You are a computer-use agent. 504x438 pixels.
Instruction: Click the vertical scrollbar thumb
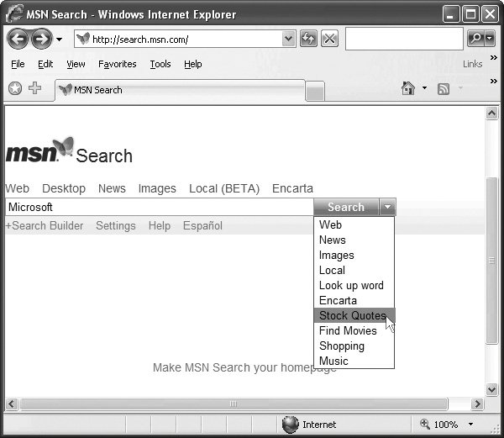tap(491, 261)
